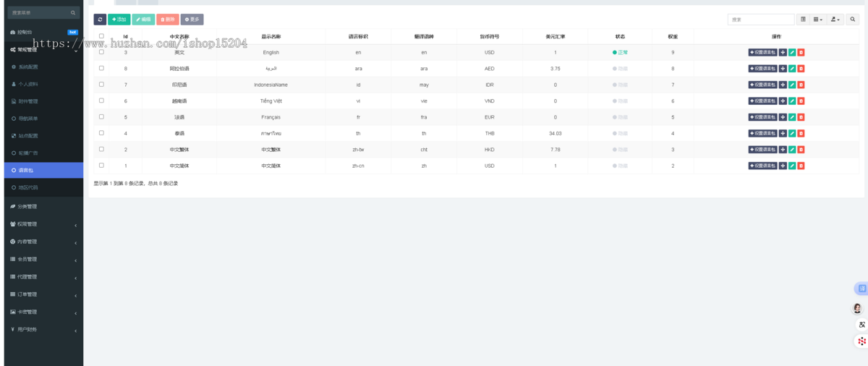
Task: Click green edit pencil in ara row
Action: pos(792,69)
